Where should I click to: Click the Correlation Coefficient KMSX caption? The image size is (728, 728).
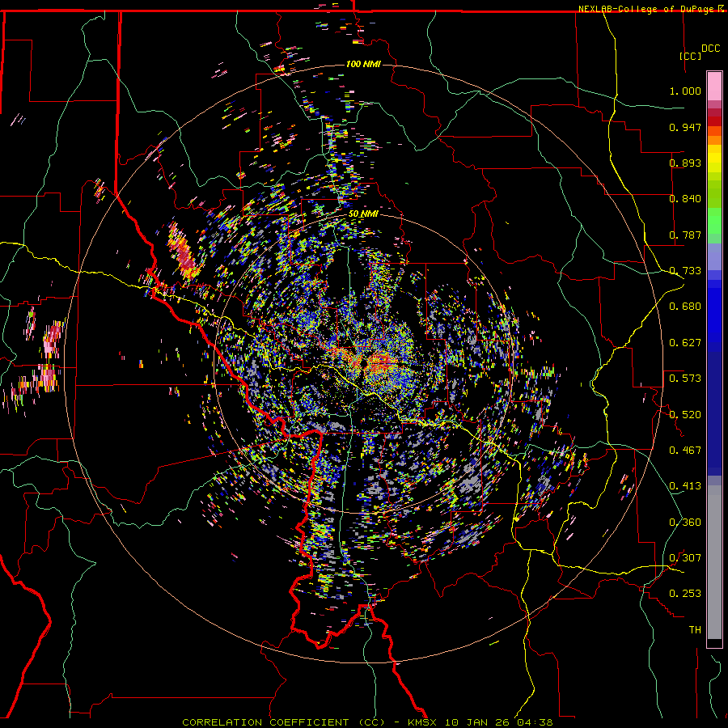[367, 722]
